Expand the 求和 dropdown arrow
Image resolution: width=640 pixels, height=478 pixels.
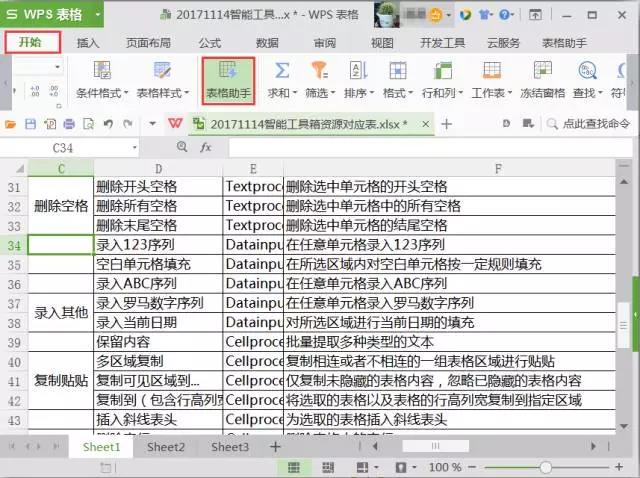click(x=294, y=93)
